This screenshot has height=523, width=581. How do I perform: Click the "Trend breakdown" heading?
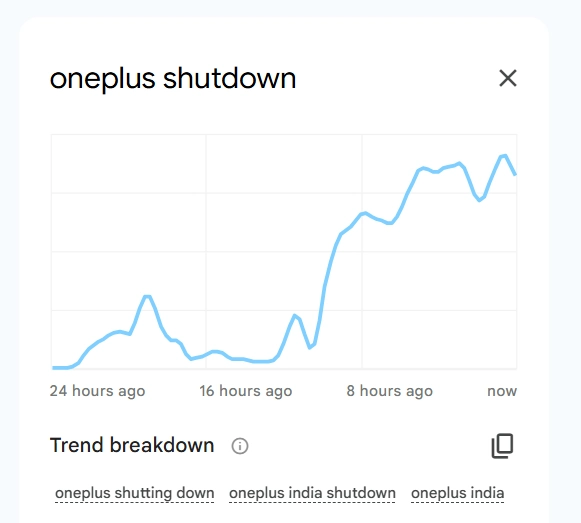pos(132,445)
